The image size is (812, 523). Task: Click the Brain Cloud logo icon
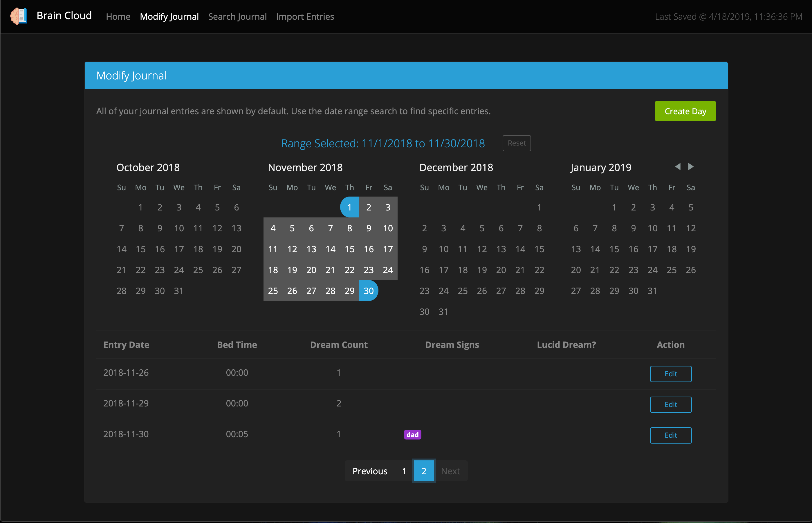click(x=19, y=16)
